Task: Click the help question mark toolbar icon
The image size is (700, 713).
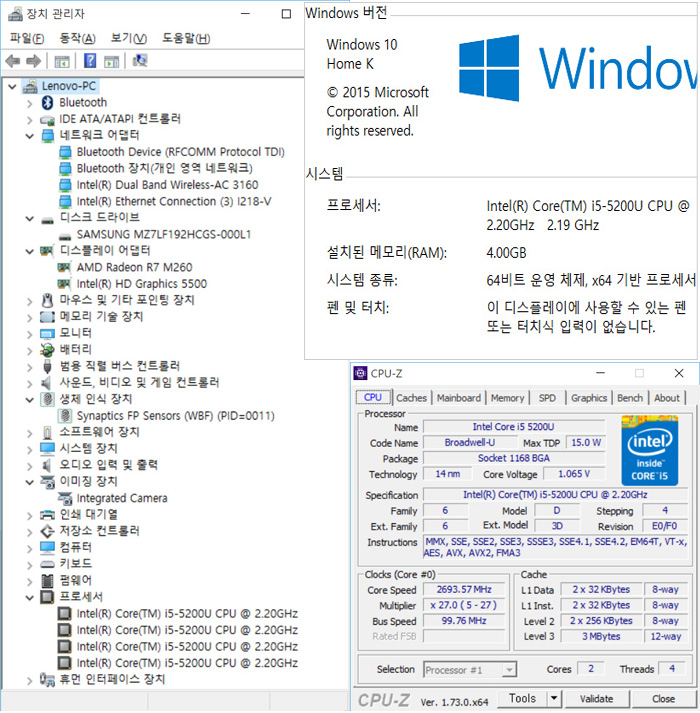Action: pyautogui.click(x=90, y=60)
